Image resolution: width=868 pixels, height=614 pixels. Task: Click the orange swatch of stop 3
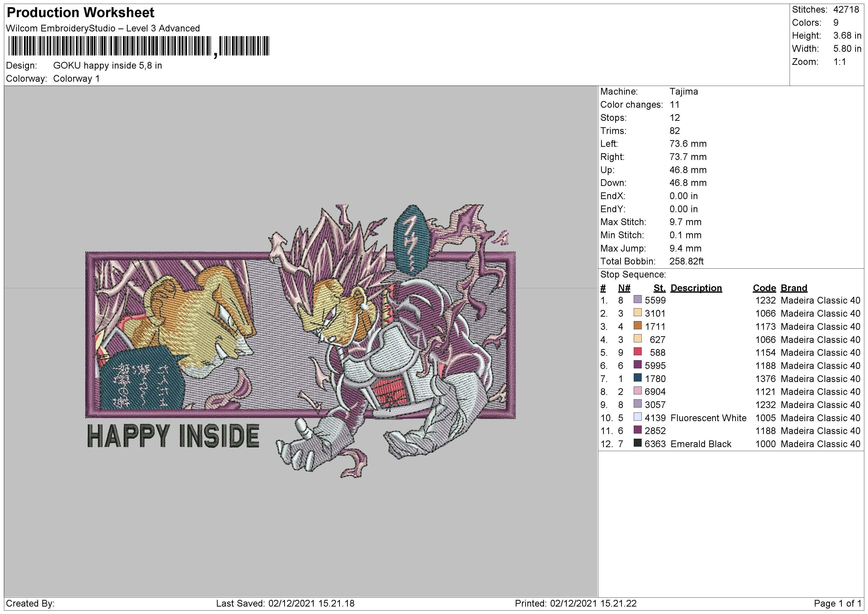(x=637, y=326)
